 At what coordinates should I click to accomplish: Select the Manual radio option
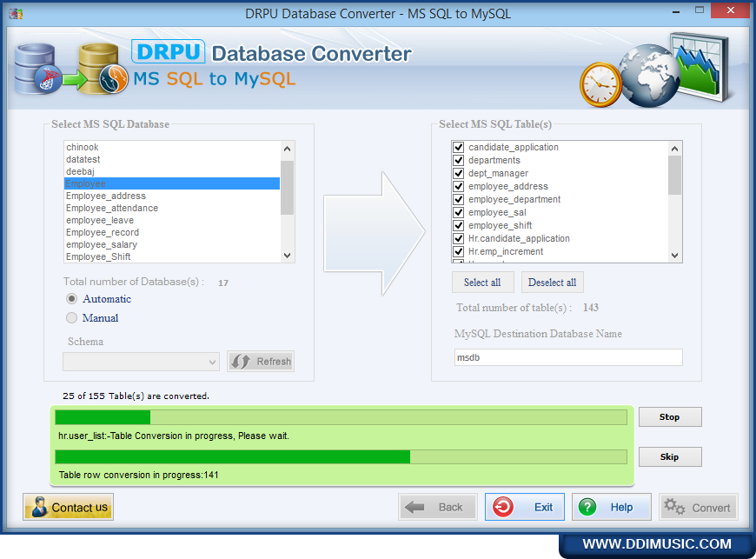pyautogui.click(x=71, y=318)
